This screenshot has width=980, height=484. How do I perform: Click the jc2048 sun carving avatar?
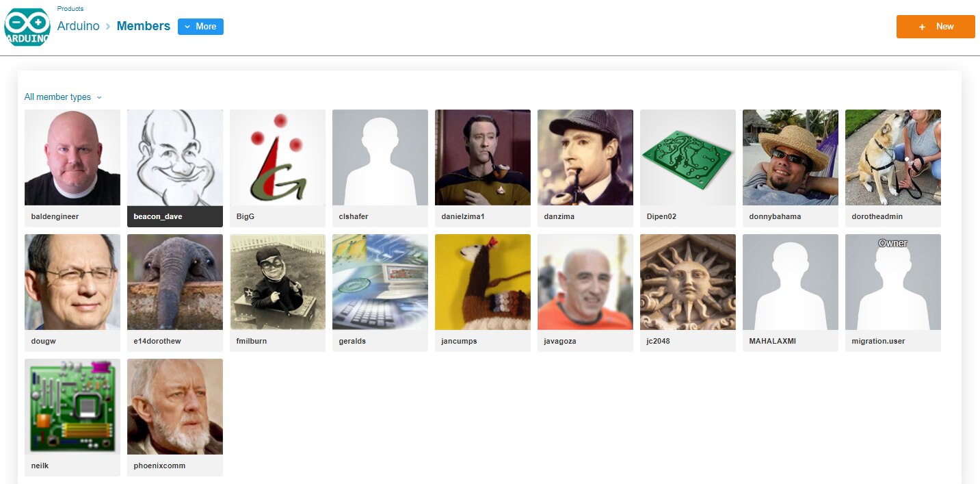688,282
